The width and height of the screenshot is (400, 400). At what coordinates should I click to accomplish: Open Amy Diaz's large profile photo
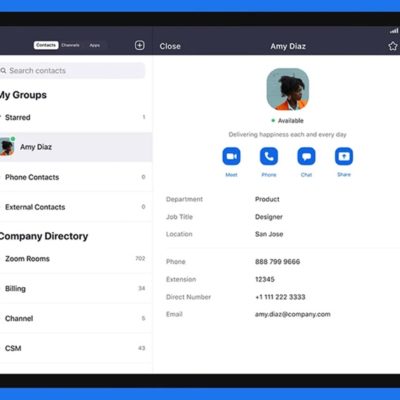(x=288, y=89)
